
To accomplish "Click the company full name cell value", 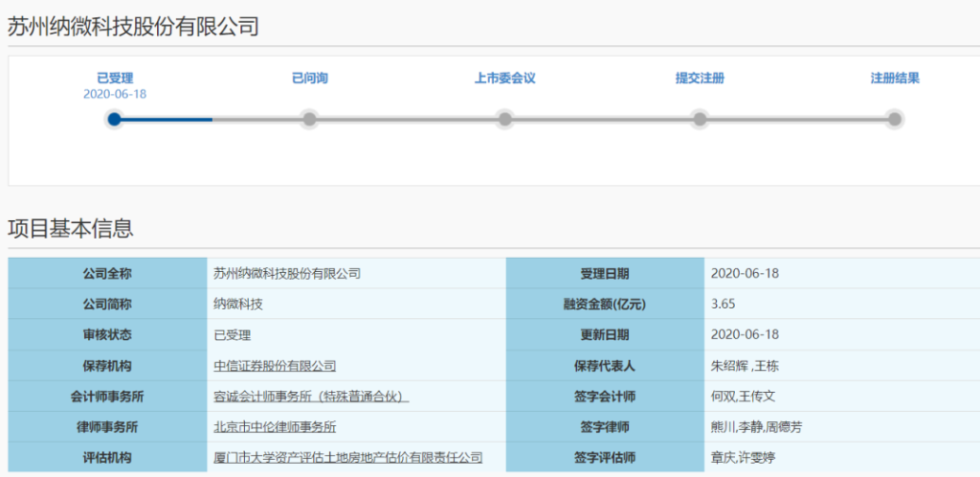I will 287,273.
